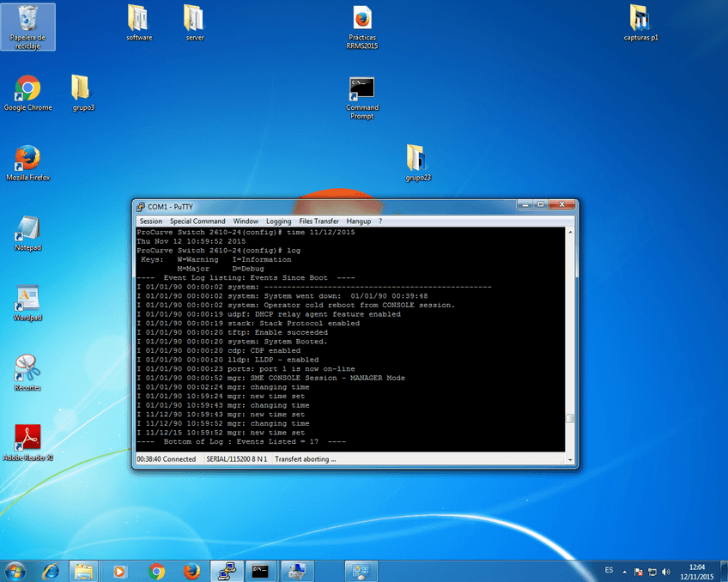This screenshot has height=582, width=728.
Task: Click the Windows Start button
Action: click(x=15, y=570)
